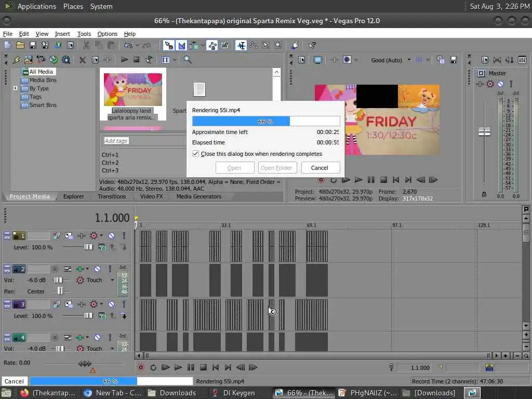This screenshot has width=532, height=399.
Task: Open the Touch automation dropdown on track 2
Action: tap(112, 280)
